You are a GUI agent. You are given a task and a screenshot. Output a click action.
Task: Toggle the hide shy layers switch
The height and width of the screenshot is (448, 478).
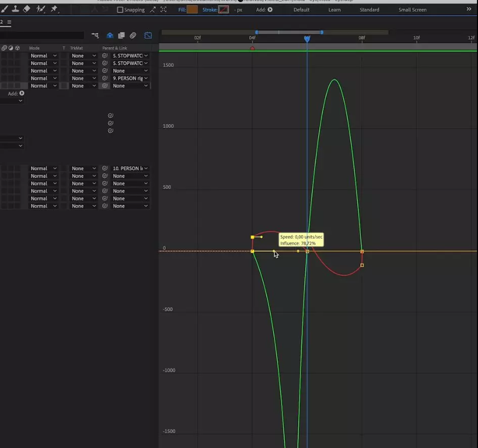coord(110,35)
